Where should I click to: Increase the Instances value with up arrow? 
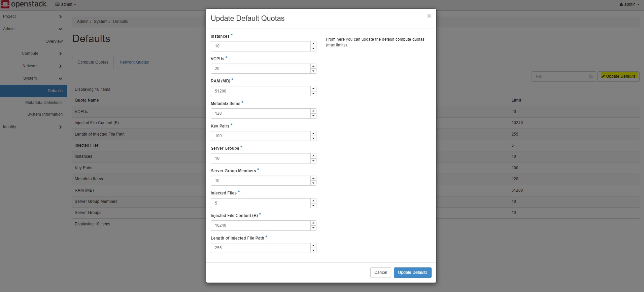[x=313, y=44]
